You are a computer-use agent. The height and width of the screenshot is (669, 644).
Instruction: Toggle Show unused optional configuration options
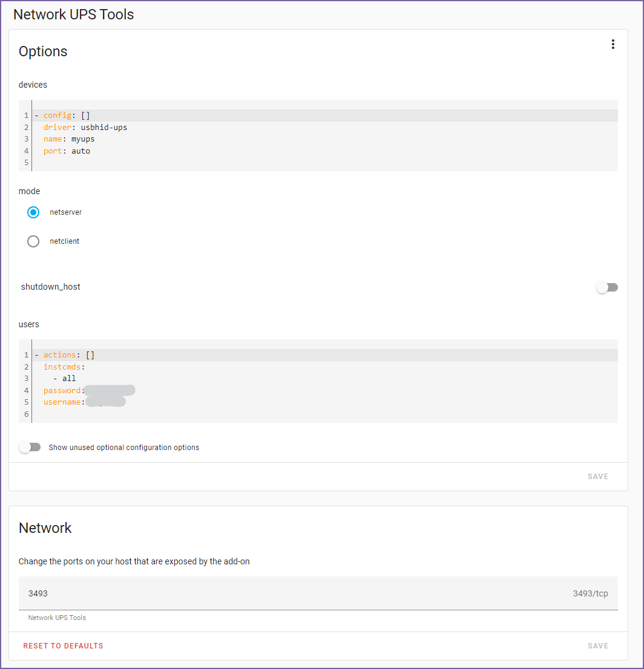point(29,447)
